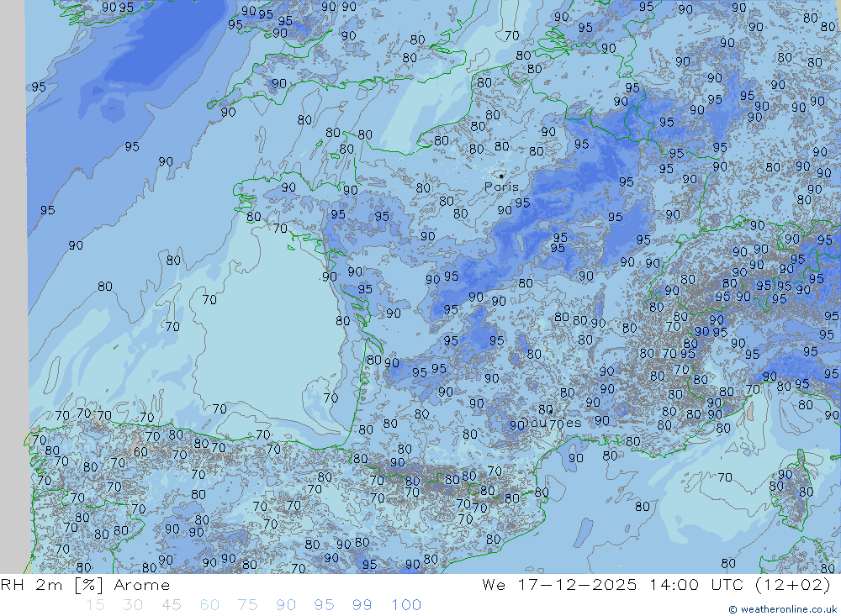841x616 pixels.
Task: Click legend value 100
Action: point(406,605)
